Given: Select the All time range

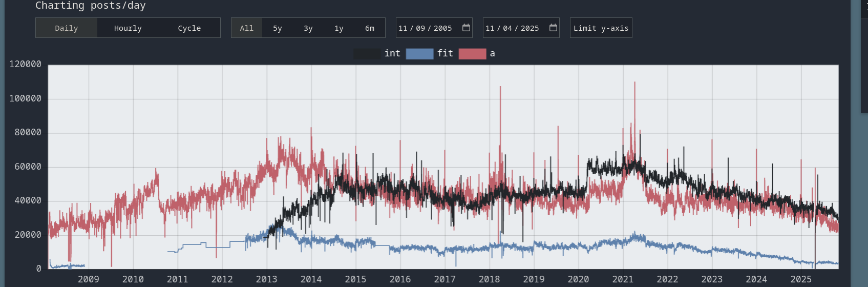Looking at the screenshot, I should (247, 28).
